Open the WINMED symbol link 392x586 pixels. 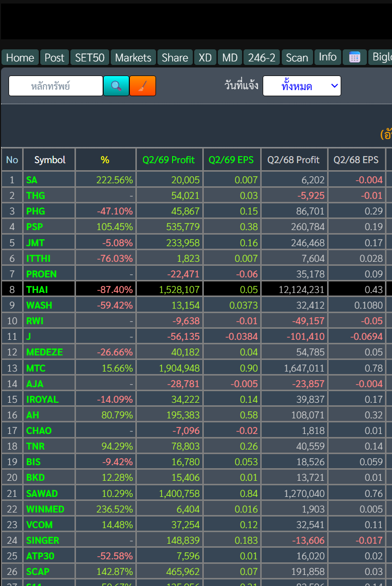[x=45, y=510]
